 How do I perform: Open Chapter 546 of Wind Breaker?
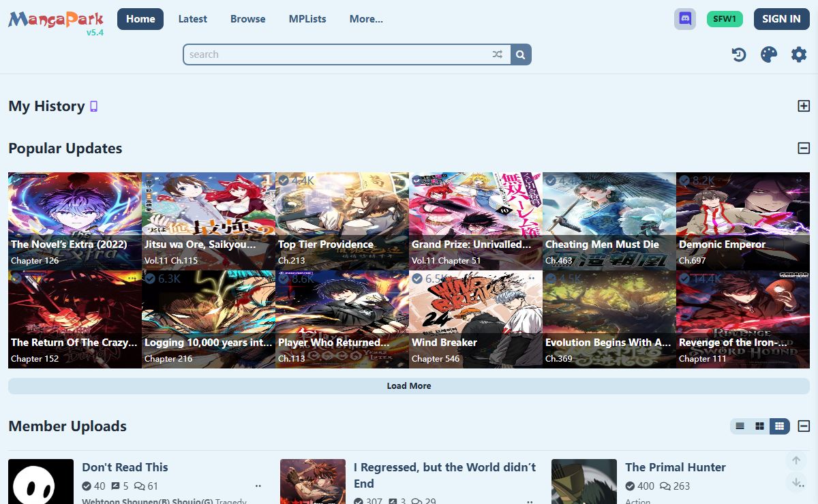pyautogui.click(x=436, y=359)
